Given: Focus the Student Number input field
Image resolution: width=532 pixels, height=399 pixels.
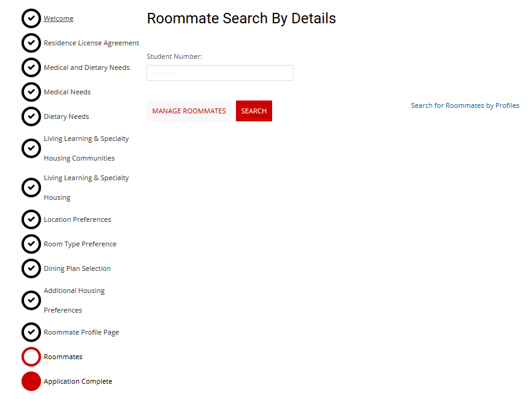Looking at the screenshot, I should coord(220,73).
